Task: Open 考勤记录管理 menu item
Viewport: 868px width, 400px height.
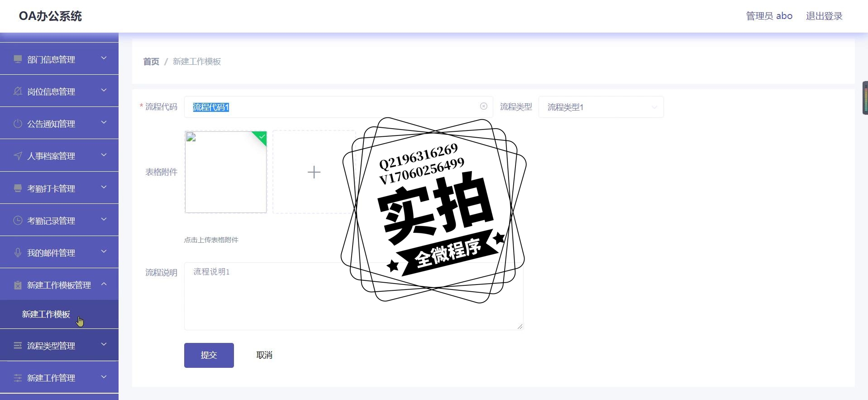Action: [59, 220]
